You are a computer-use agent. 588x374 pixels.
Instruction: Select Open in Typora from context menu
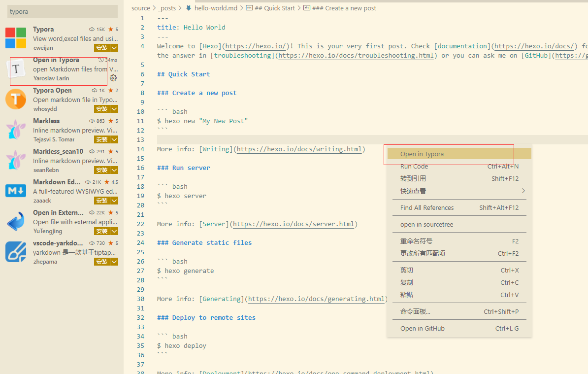click(x=459, y=154)
